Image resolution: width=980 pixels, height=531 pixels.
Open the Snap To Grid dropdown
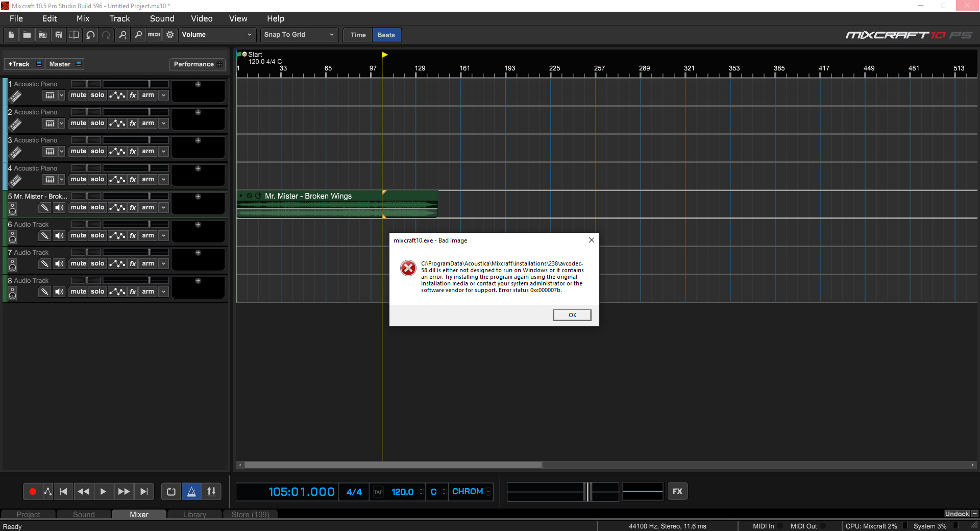(299, 35)
